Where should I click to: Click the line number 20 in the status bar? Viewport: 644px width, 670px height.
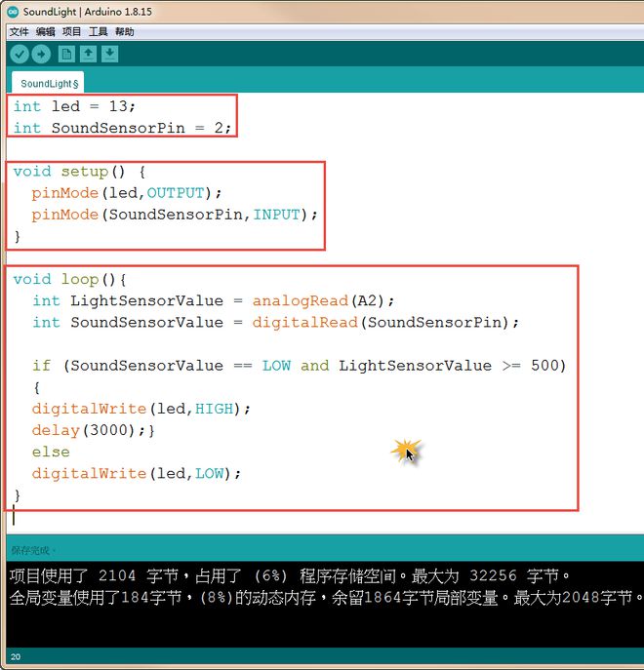coord(16,656)
